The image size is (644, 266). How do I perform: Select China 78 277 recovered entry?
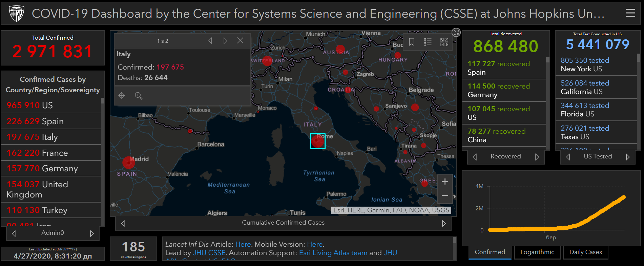point(504,135)
